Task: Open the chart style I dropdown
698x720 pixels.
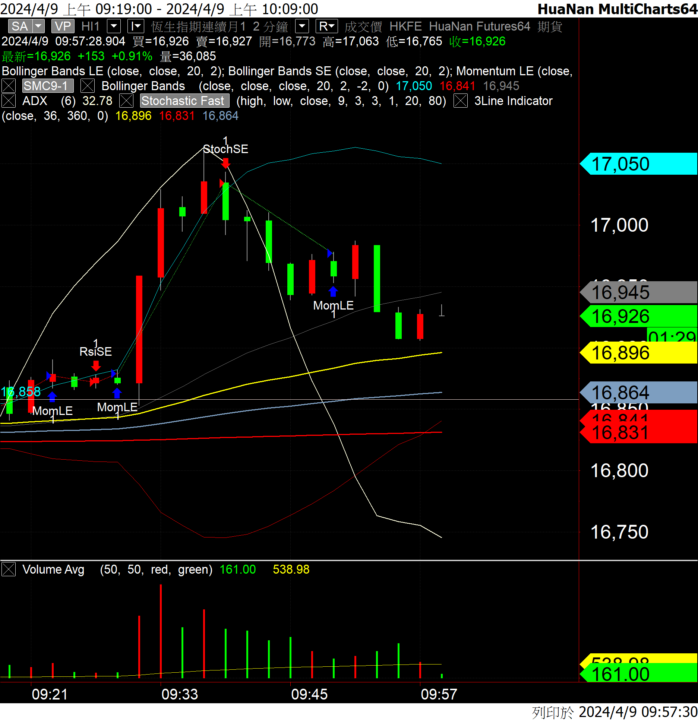Action: [x=136, y=26]
